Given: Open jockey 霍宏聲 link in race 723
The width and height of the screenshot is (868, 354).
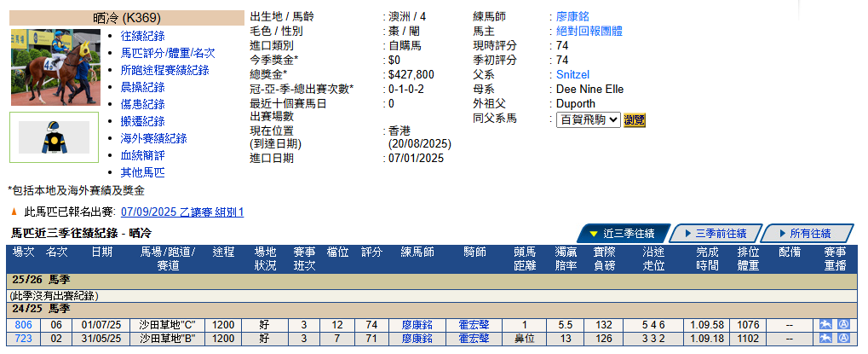Looking at the screenshot, I should tap(474, 339).
